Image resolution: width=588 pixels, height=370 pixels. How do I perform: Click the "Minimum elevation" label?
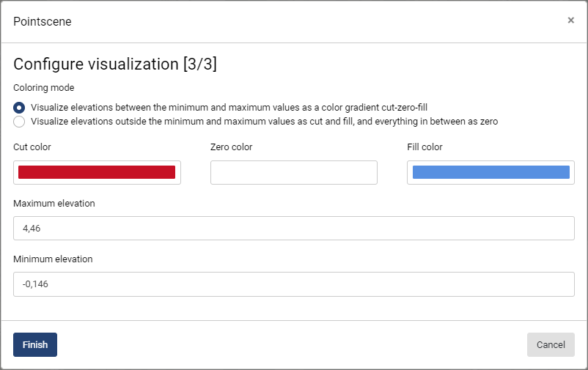coord(53,259)
